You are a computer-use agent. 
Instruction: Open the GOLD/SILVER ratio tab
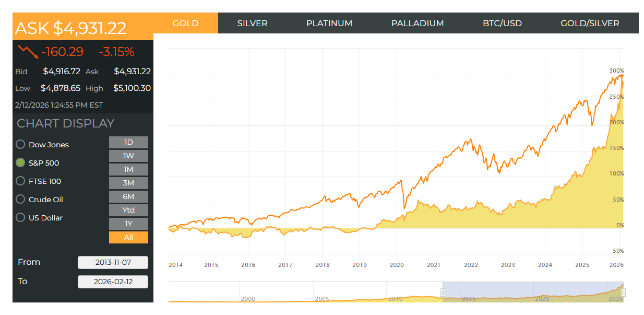pos(590,24)
